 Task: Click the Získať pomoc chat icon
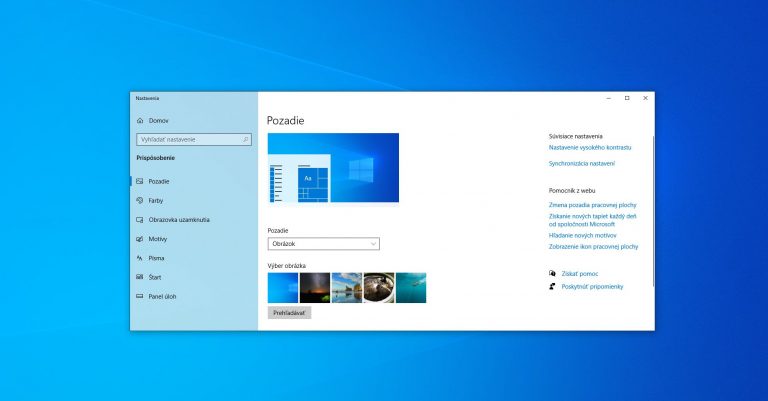click(x=552, y=273)
